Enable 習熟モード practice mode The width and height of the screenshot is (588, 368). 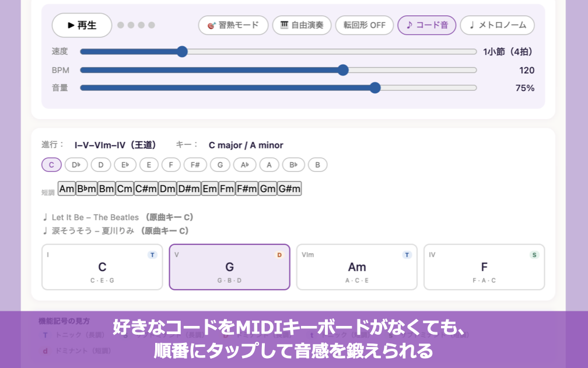point(233,25)
